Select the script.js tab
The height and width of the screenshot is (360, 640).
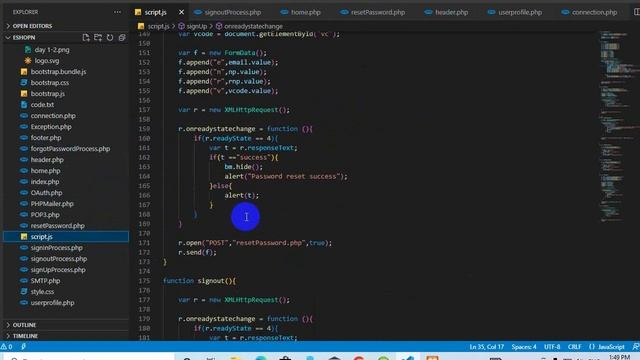[156, 12]
